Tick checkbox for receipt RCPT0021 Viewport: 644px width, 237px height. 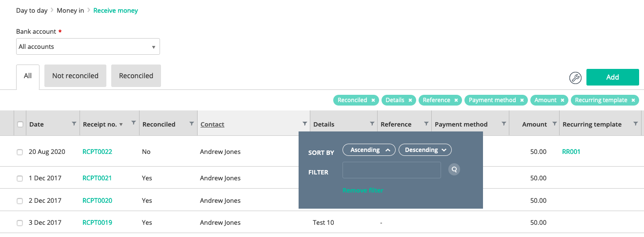(x=20, y=178)
